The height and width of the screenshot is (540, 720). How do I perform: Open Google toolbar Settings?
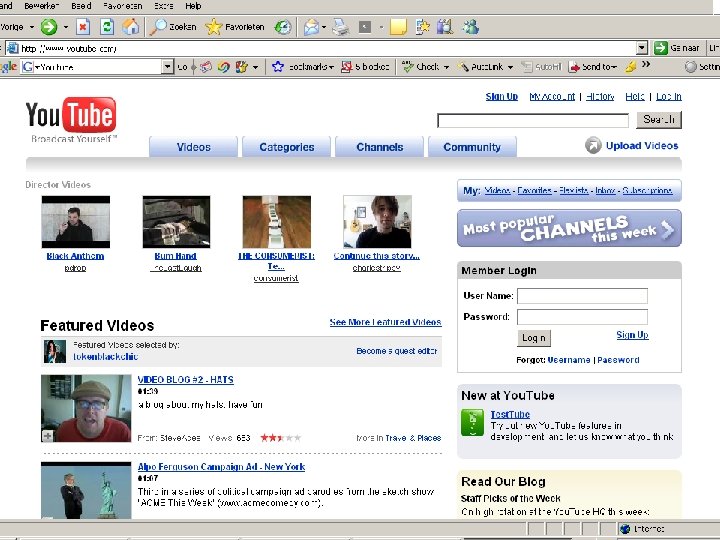tap(702, 67)
